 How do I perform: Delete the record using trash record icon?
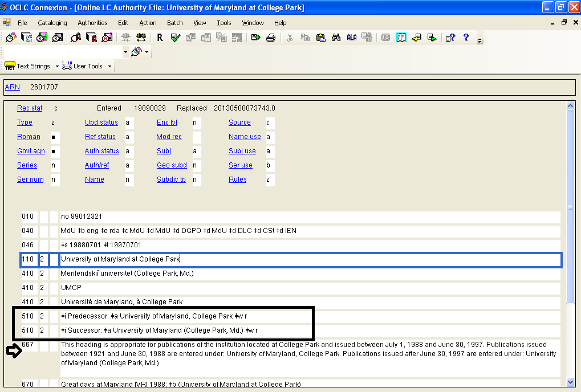coord(367,38)
